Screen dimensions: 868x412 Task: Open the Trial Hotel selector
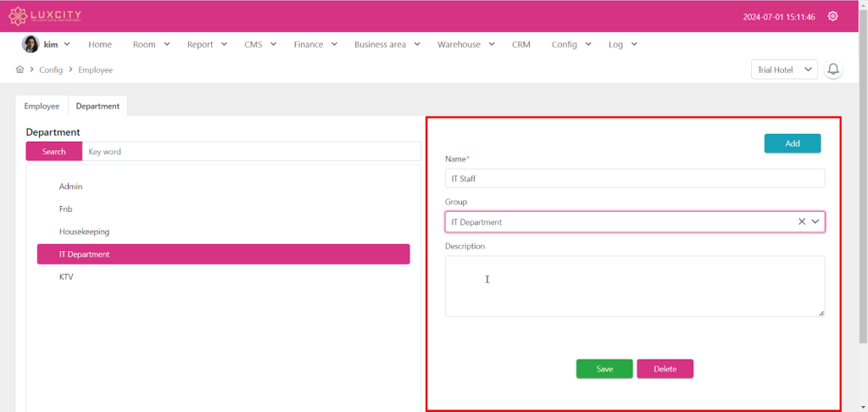[783, 70]
